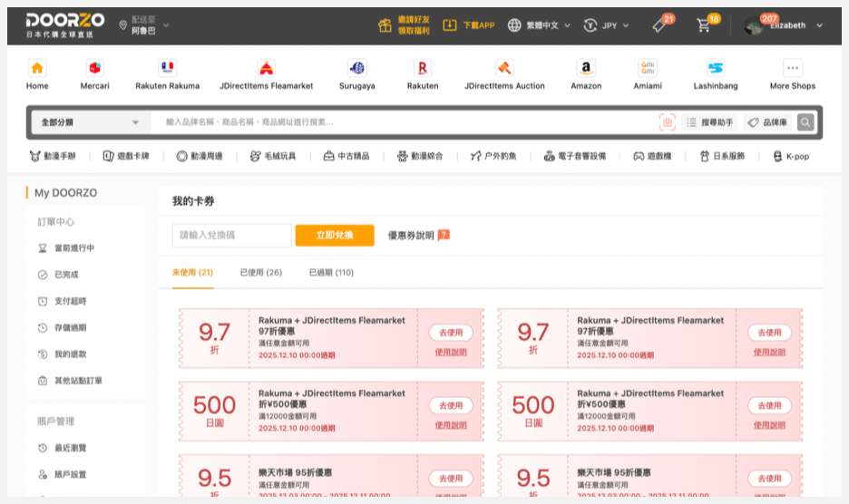
Task: Open the 中古精品 category
Action: (x=346, y=156)
